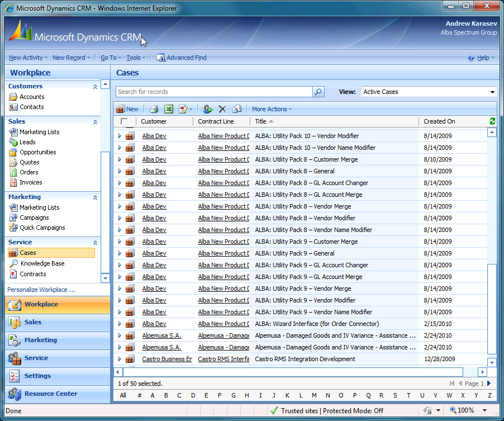
Task: Click the case grid's vertical scrollbar down arrow
Action: [492, 362]
